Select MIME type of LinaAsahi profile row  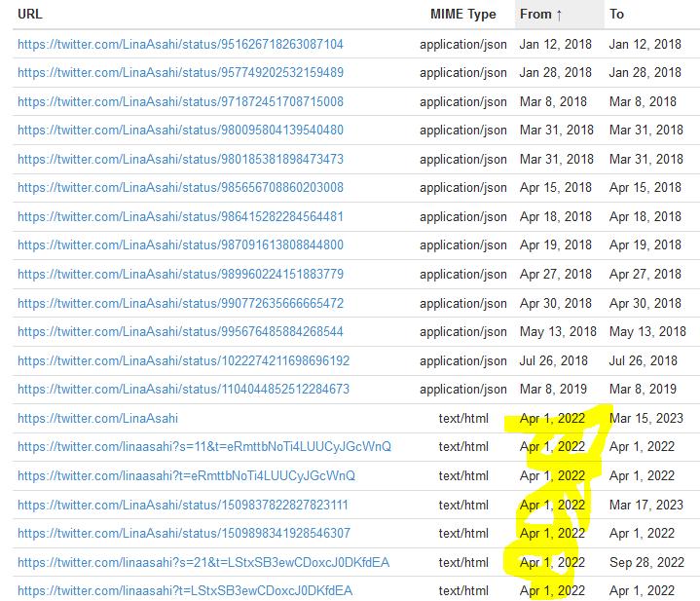(x=463, y=419)
